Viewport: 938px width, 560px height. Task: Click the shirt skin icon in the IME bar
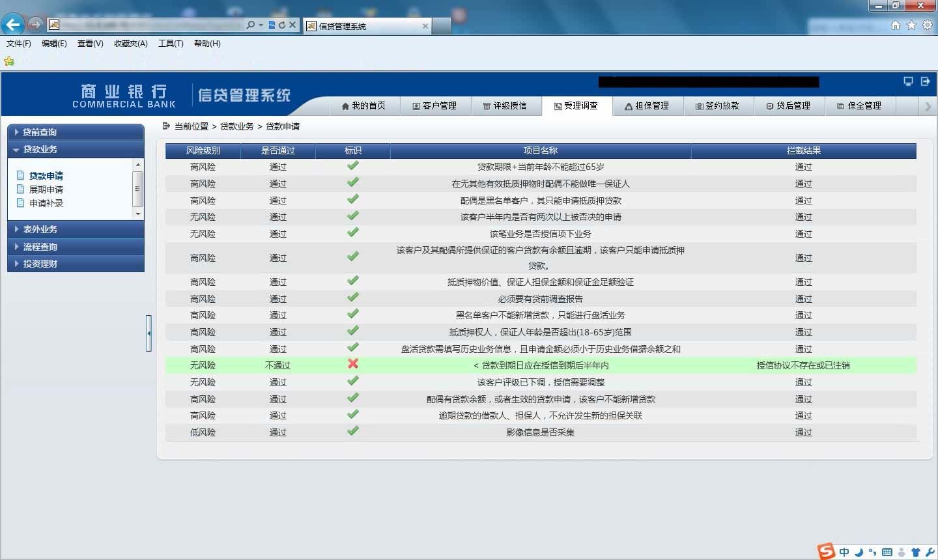[916, 552]
